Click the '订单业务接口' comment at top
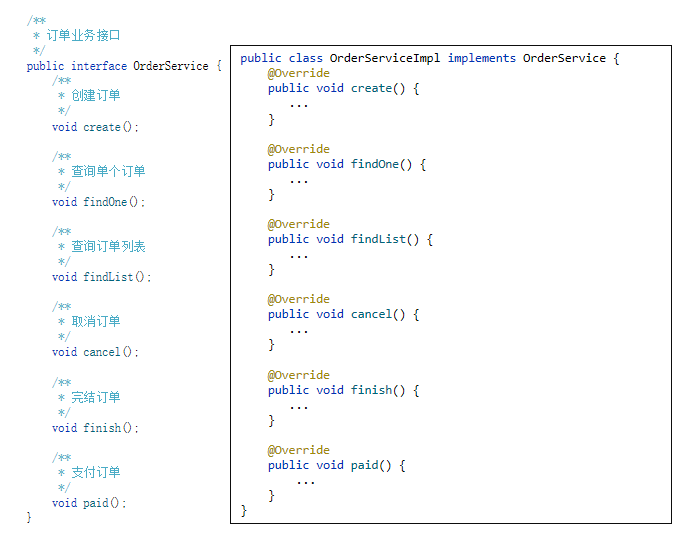 (x=83, y=35)
